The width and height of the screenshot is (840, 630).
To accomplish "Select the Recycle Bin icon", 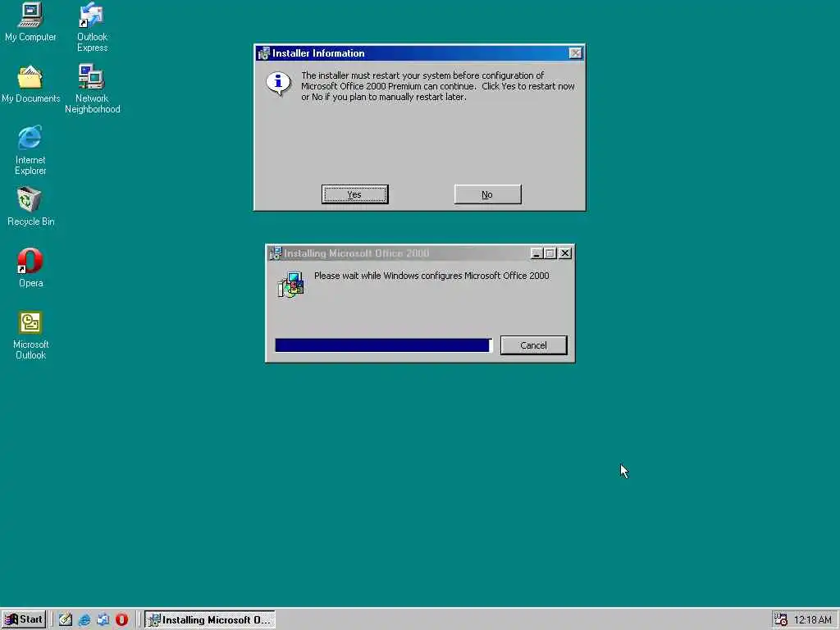I will point(30,206).
